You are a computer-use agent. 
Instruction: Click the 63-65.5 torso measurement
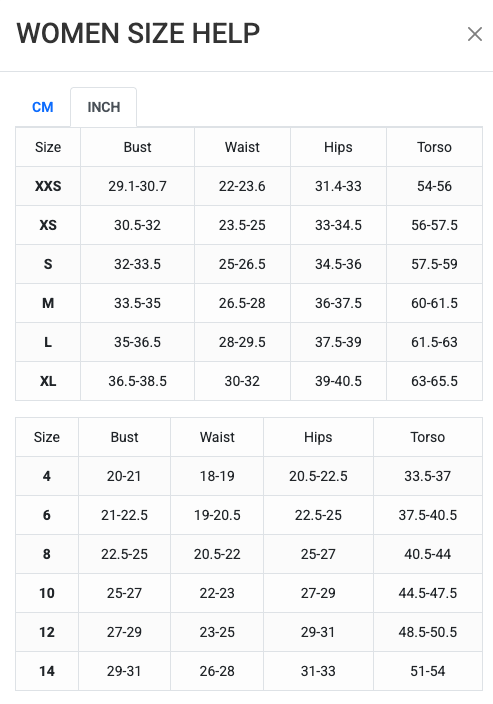click(435, 381)
